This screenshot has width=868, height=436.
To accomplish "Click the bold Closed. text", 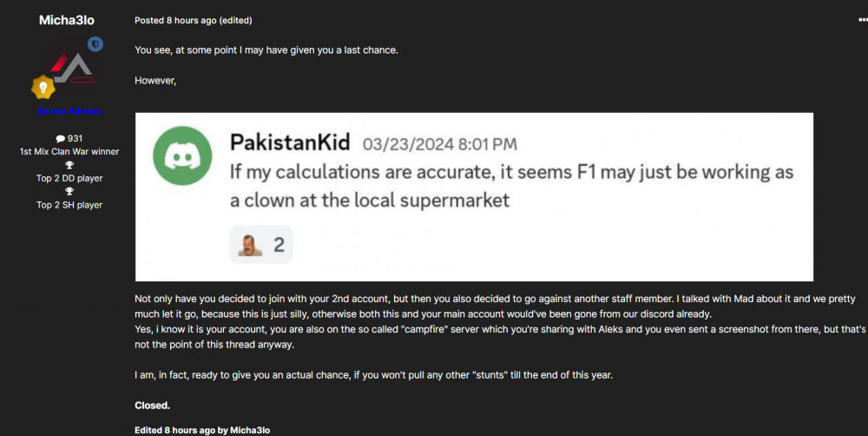I will pos(153,405).
